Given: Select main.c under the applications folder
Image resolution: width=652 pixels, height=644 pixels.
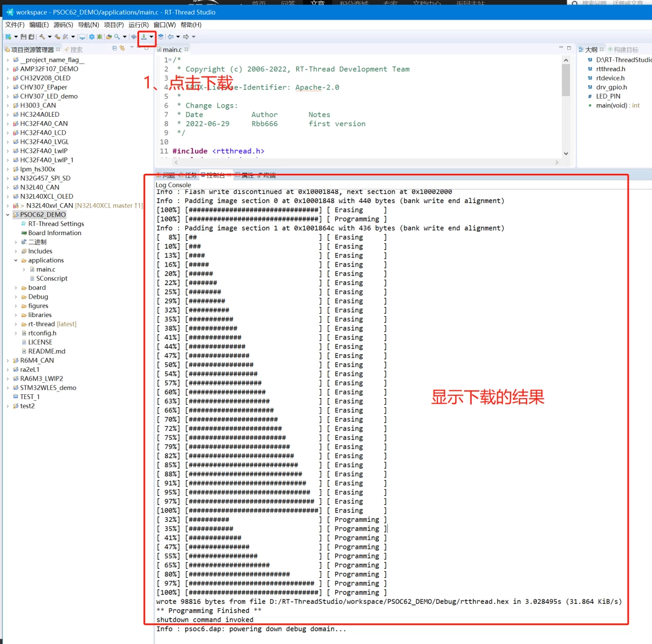Looking at the screenshot, I should click(45, 269).
